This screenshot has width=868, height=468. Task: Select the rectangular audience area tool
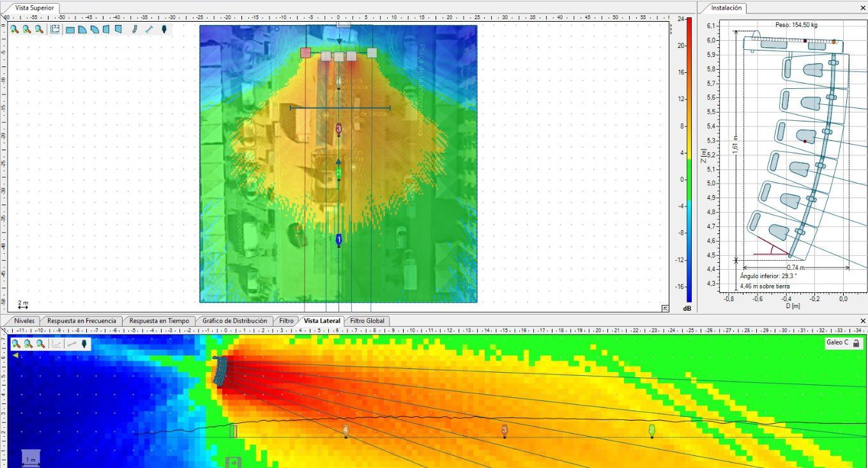70,29
